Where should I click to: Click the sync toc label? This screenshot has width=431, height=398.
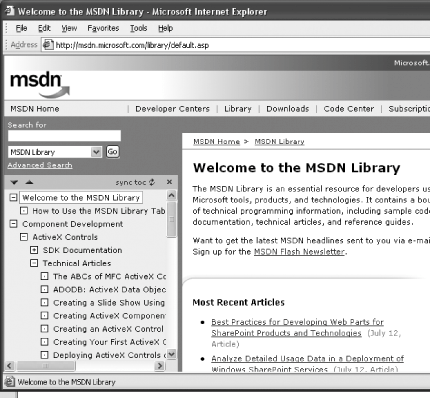pyautogui.click(x=131, y=182)
